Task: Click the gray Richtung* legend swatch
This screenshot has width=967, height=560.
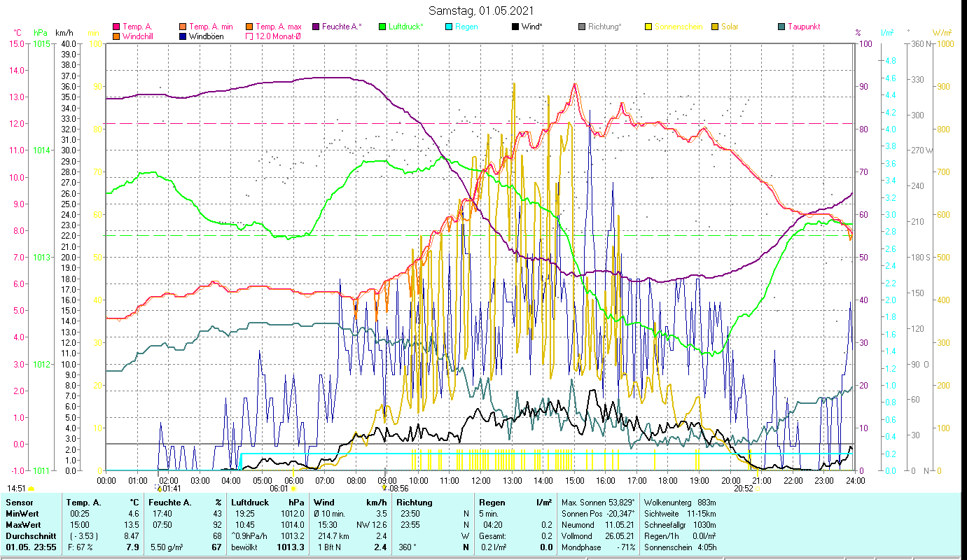Action: (x=581, y=27)
